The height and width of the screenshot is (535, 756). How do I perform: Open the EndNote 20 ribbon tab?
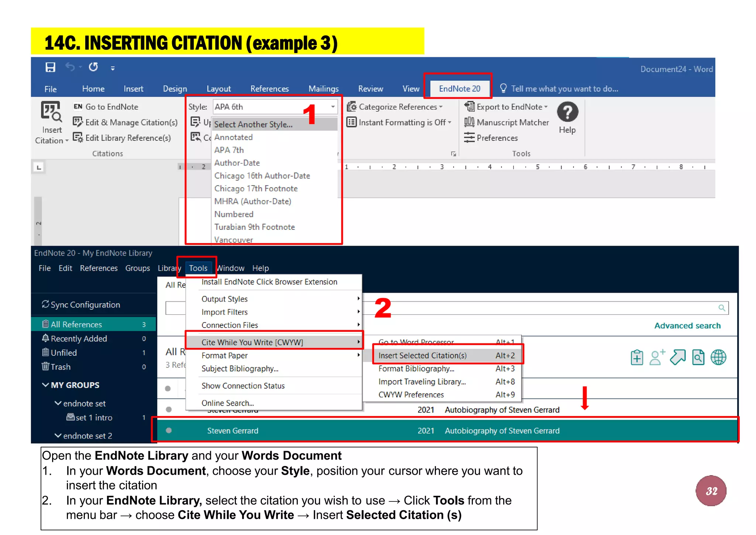(459, 89)
